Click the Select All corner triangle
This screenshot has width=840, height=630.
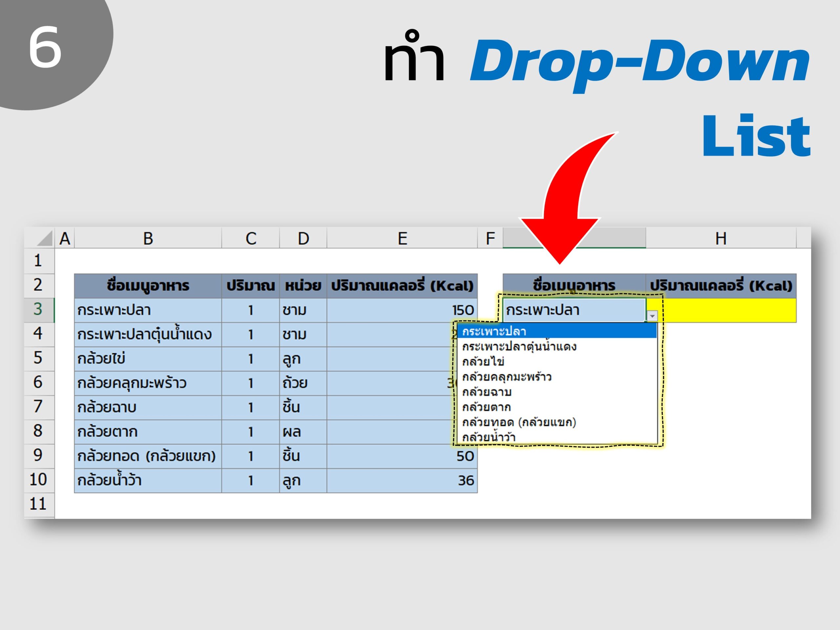[x=45, y=239]
